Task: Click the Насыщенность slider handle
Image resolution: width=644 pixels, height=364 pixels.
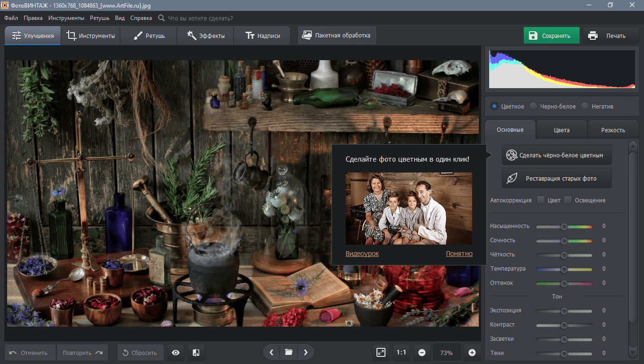Action: point(564,227)
